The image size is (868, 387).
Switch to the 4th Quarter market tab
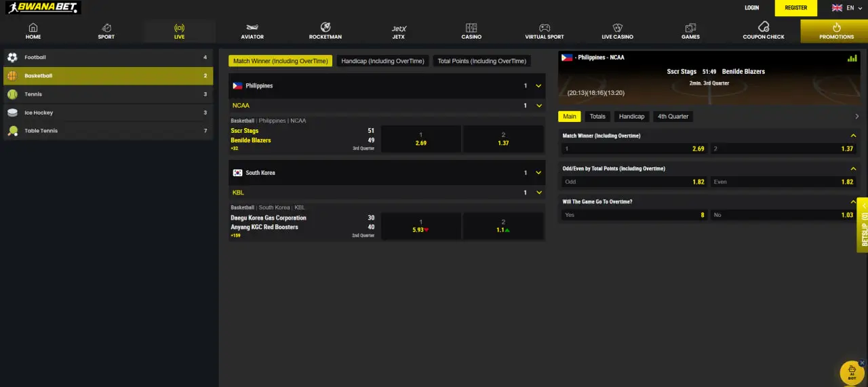pos(673,117)
